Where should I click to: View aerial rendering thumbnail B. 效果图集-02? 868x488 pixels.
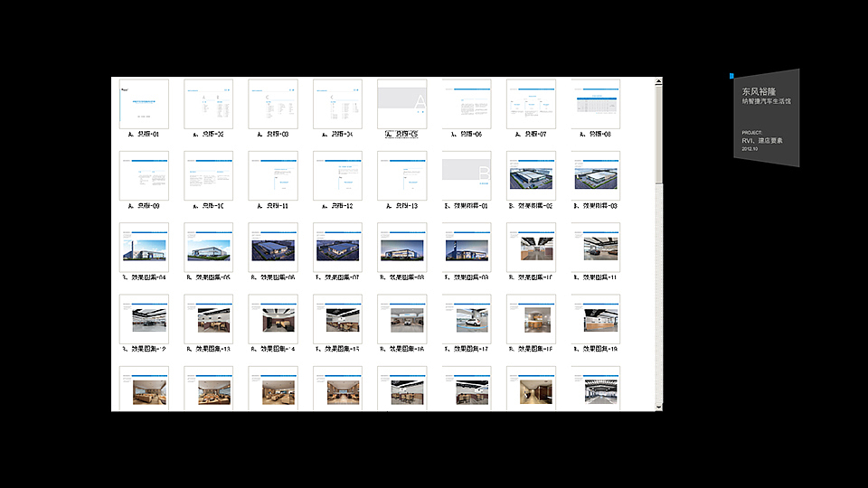pyautogui.click(x=531, y=175)
